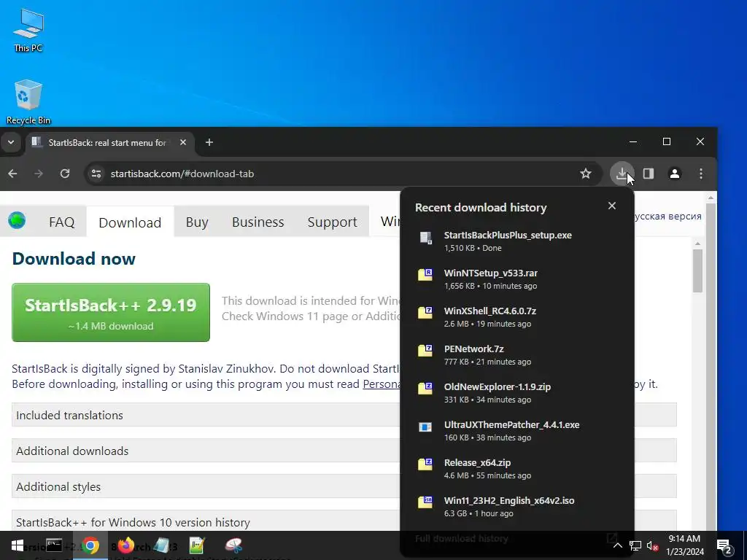This screenshot has height=560, width=747.
Task: Reload the StartIsBack page
Action: [x=65, y=174]
